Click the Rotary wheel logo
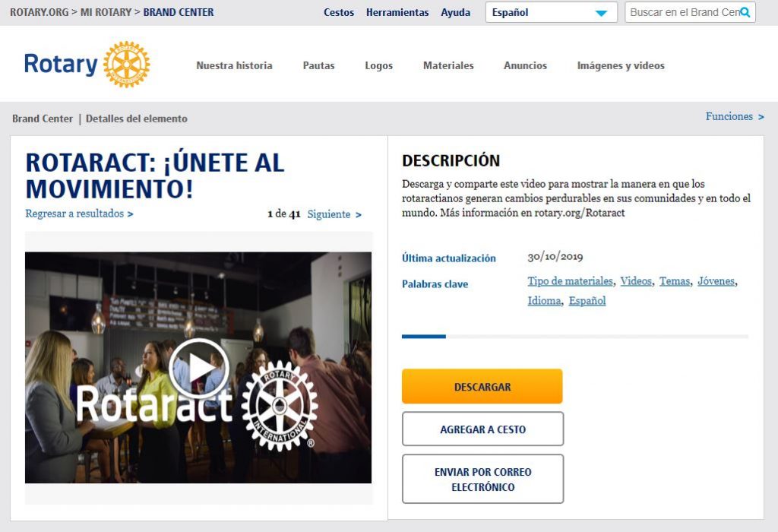Screen dimensions: 778x532 [x=127, y=64]
